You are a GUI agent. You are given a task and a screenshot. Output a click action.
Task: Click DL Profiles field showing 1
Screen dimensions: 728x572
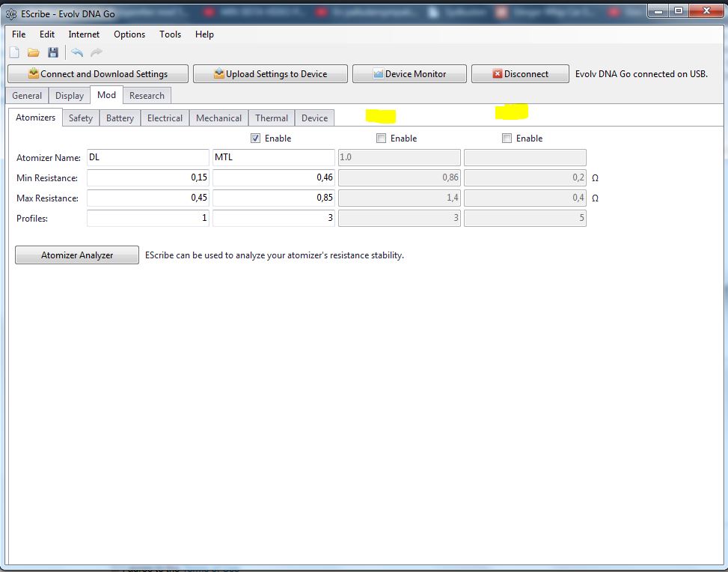click(148, 218)
